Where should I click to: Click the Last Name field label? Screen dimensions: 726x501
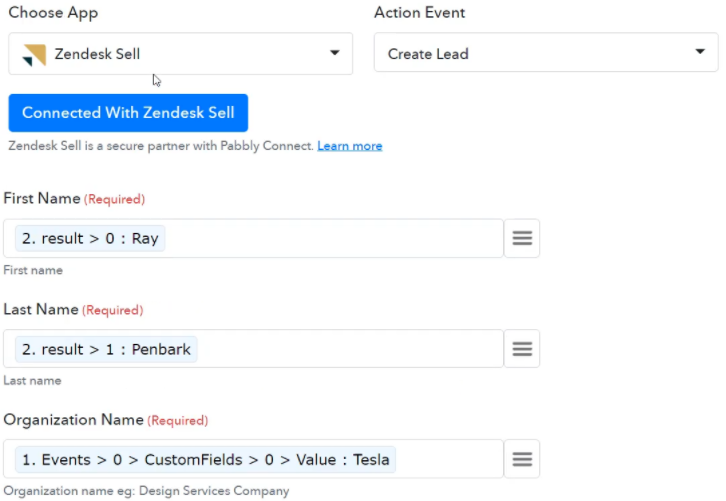click(x=41, y=309)
